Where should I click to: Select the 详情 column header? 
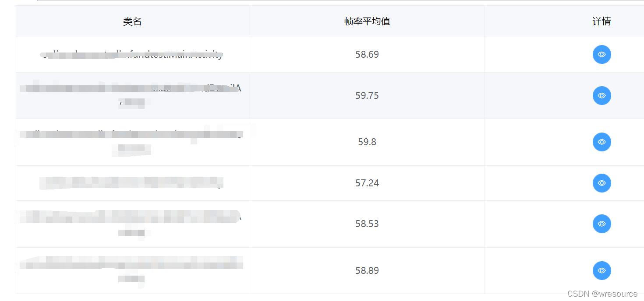point(602,21)
